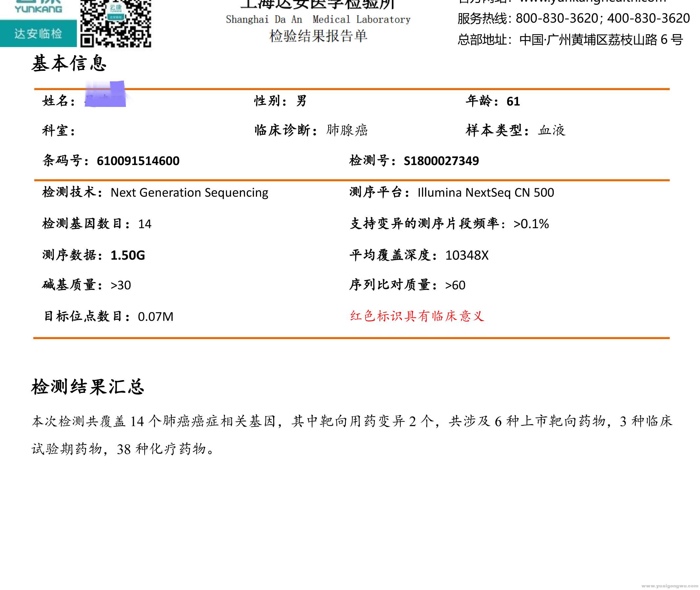Click the 支持变异的测序片段频率 label

tap(428, 224)
